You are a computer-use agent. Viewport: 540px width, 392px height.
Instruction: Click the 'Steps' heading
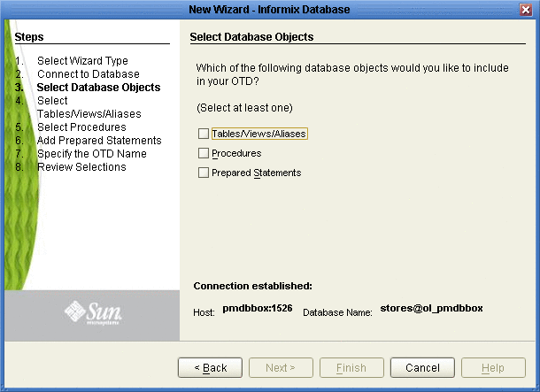click(29, 37)
